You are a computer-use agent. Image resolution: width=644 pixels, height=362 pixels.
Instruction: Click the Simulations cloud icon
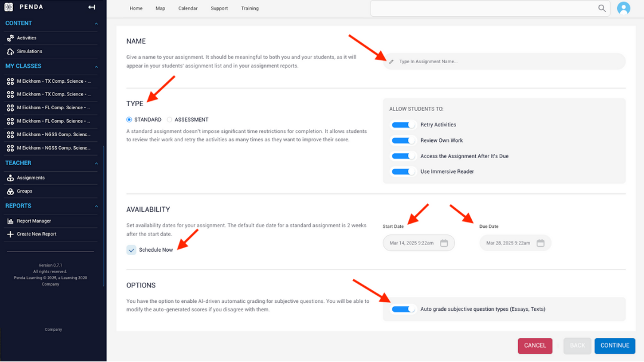pyautogui.click(x=10, y=52)
